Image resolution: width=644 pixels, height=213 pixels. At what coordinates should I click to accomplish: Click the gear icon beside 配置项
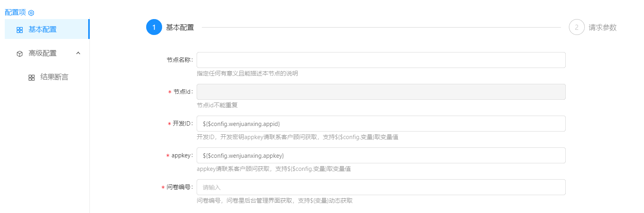[x=31, y=13]
